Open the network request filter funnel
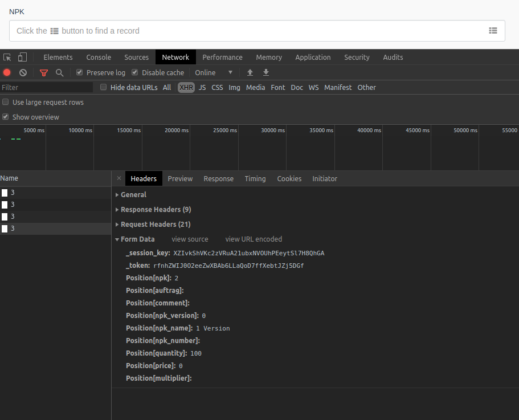519x420 pixels. pos(44,72)
